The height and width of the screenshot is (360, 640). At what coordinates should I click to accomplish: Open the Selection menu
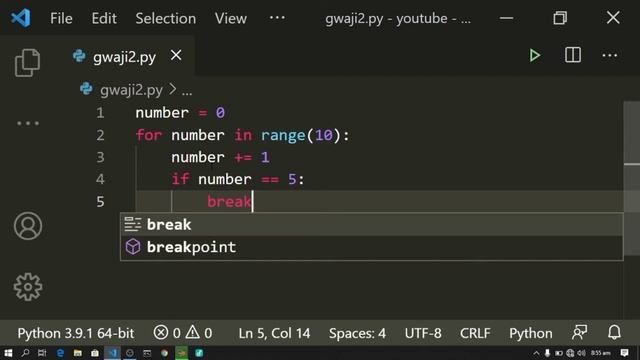coord(166,18)
